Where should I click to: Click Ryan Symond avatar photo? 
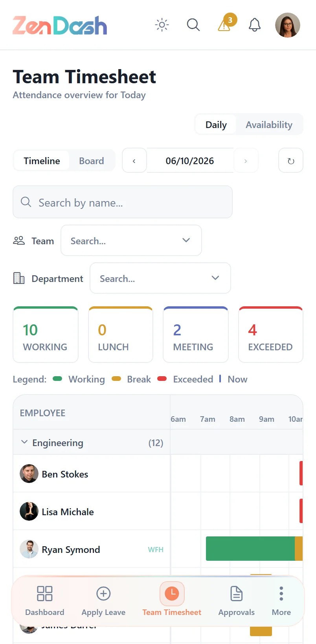pyautogui.click(x=29, y=549)
